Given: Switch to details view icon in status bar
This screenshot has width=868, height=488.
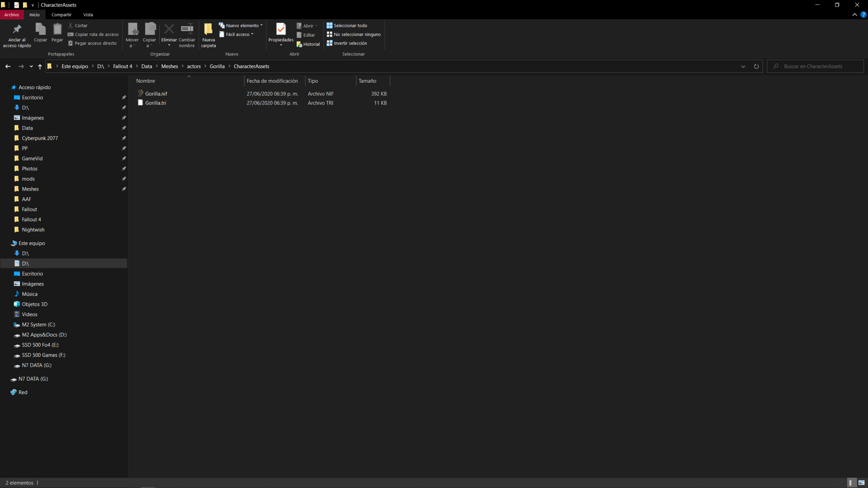Looking at the screenshot, I should (851, 483).
